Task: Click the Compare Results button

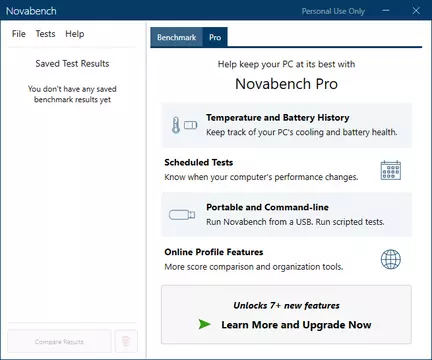Action: tap(59, 341)
